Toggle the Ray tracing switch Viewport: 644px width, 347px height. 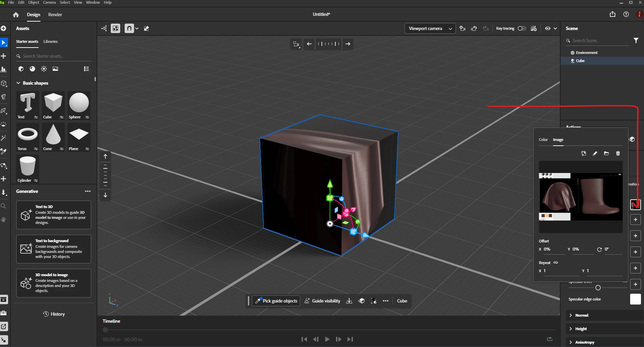(522, 28)
